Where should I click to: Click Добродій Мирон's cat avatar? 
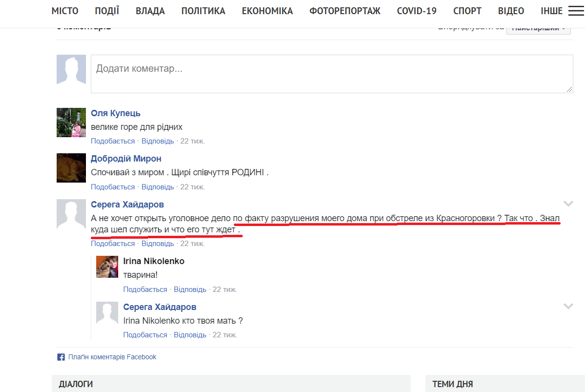pos(71,168)
